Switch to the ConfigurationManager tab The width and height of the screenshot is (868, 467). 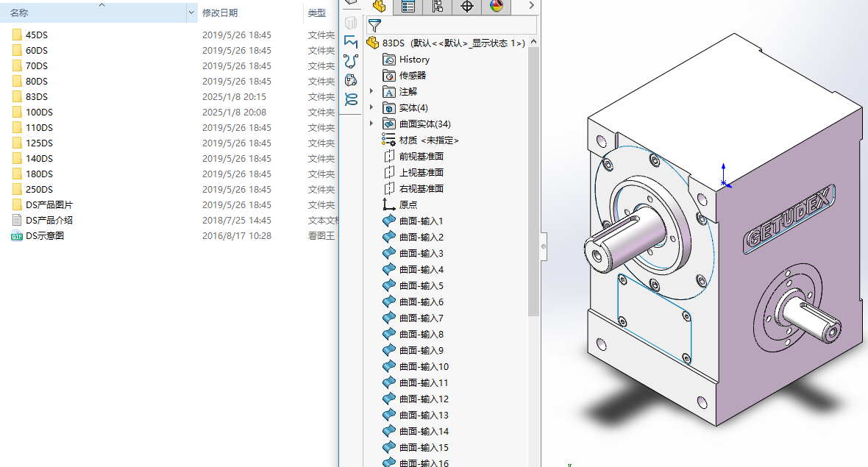438,6
